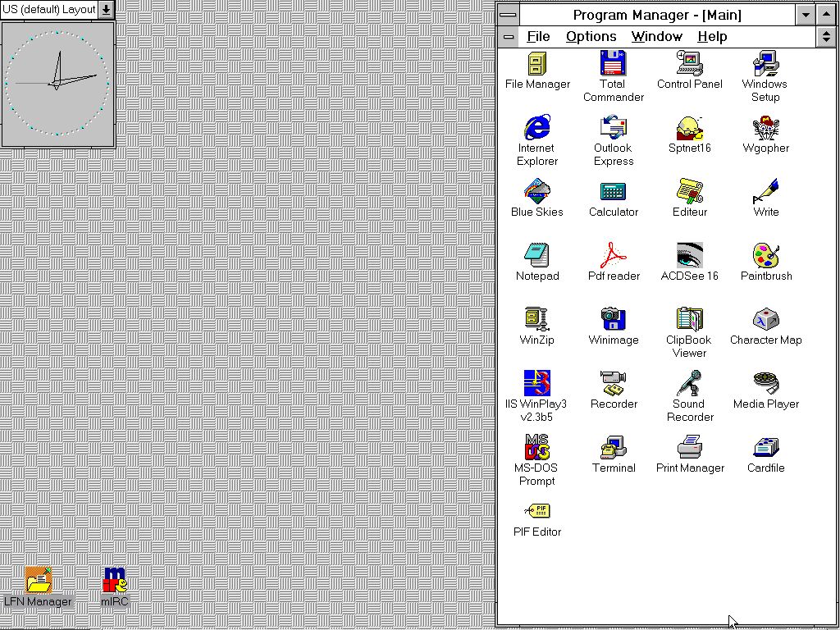Open the Help menu

click(x=712, y=37)
